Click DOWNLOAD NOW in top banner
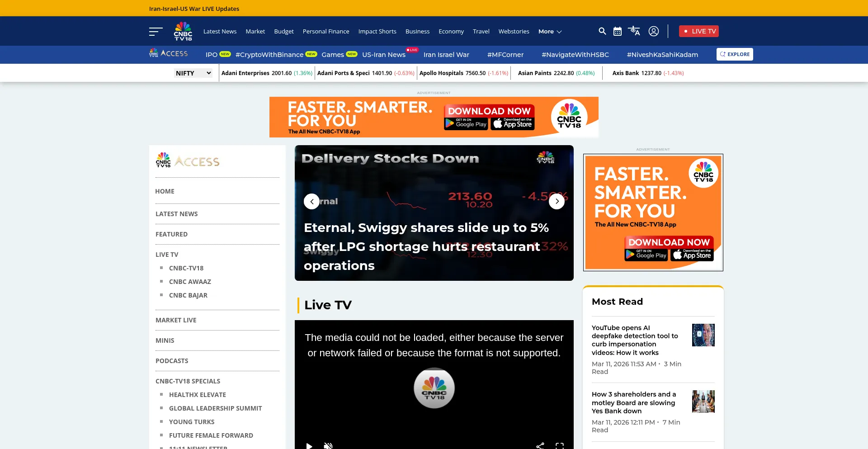Image resolution: width=868 pixels, height=449 pixels. click(489, 111)
